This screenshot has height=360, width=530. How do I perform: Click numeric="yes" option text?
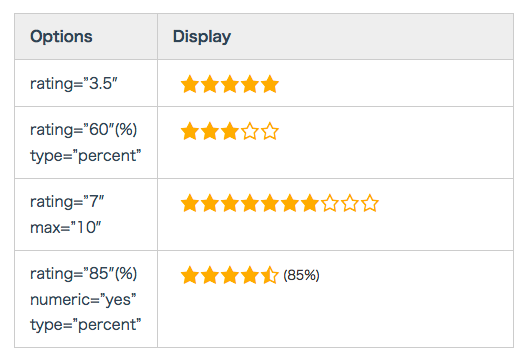point(83,300)
